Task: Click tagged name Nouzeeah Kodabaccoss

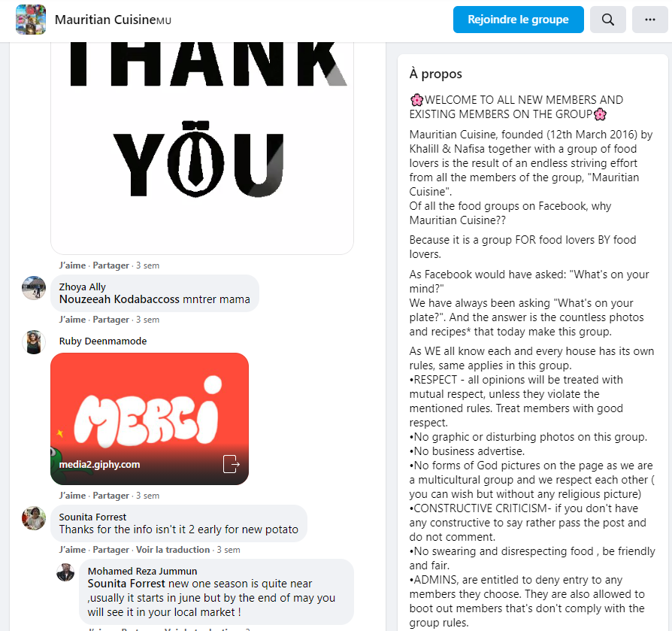Action: [120, 299]
